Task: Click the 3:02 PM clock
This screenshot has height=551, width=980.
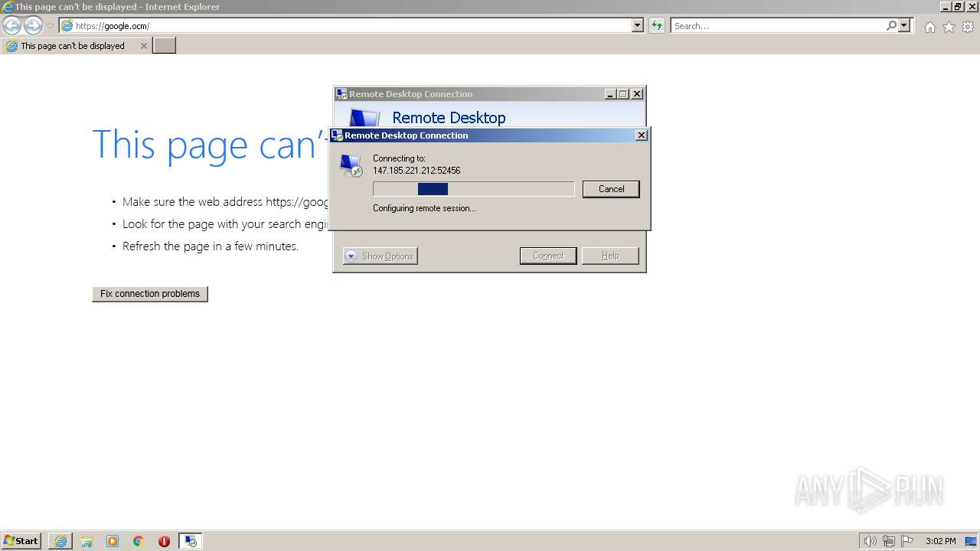Action: (x=941, y=541)
